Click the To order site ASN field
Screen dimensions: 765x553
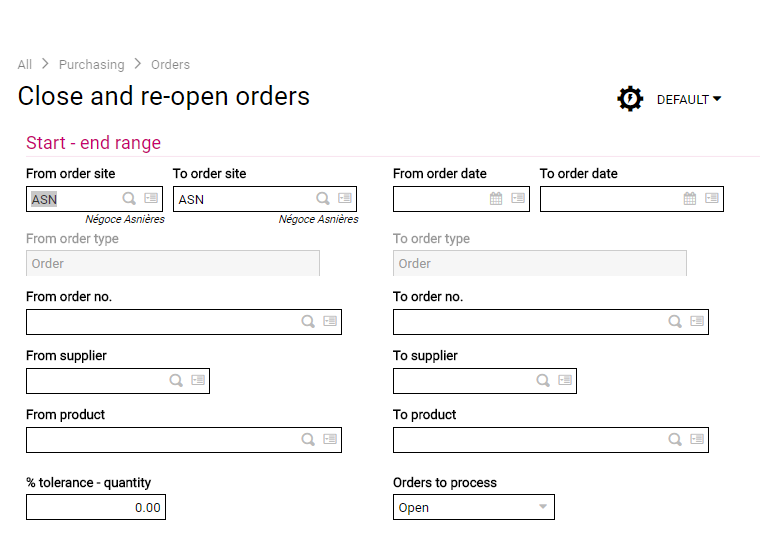click(x=265, y=199)
